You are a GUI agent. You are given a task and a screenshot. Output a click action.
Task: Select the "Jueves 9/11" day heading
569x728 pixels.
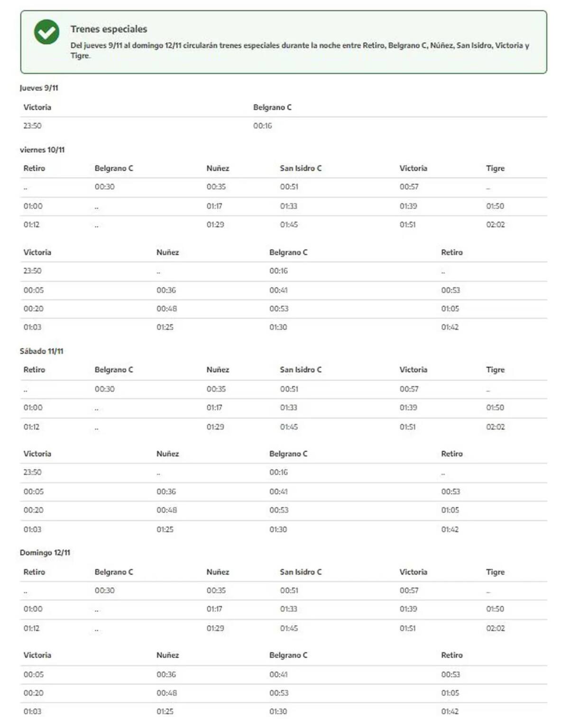point(39,88)
